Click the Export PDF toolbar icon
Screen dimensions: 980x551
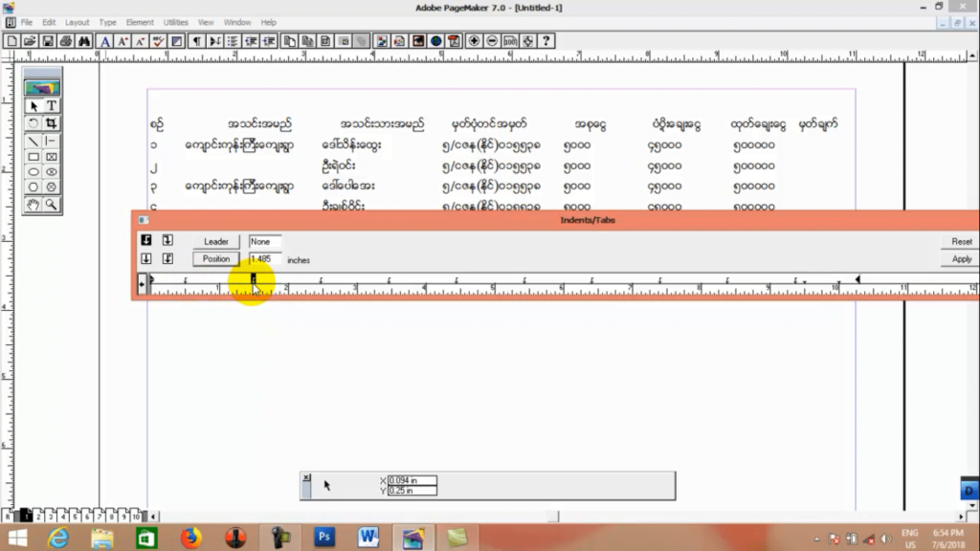pos(454,41)
